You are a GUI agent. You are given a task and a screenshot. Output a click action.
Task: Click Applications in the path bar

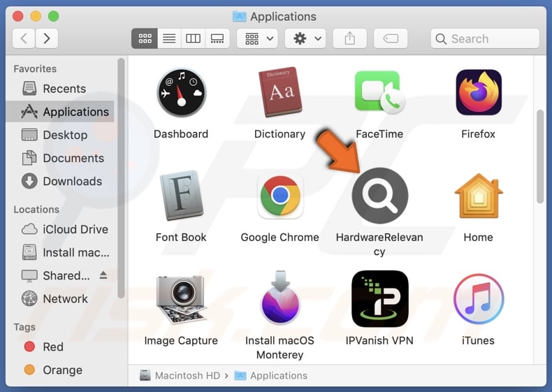[271, 375]
